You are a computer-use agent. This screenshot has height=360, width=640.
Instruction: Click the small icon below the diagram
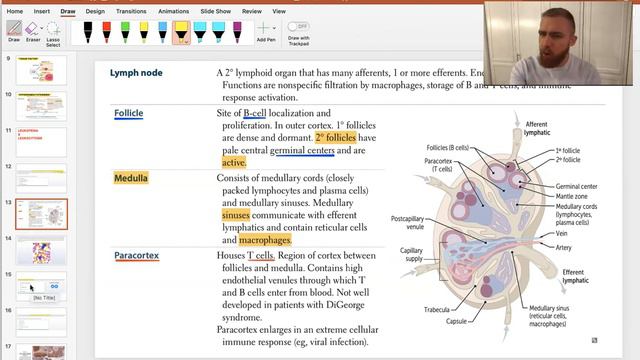coord(594,340)
